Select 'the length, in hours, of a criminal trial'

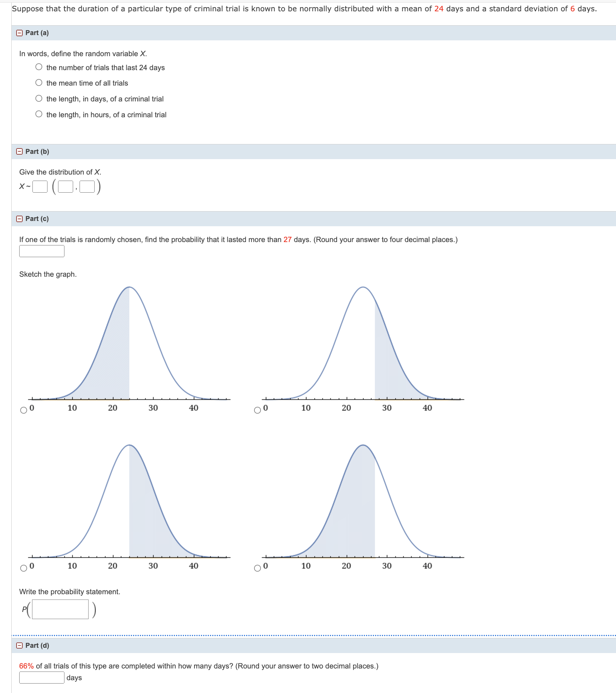click(x=39, y=114)
